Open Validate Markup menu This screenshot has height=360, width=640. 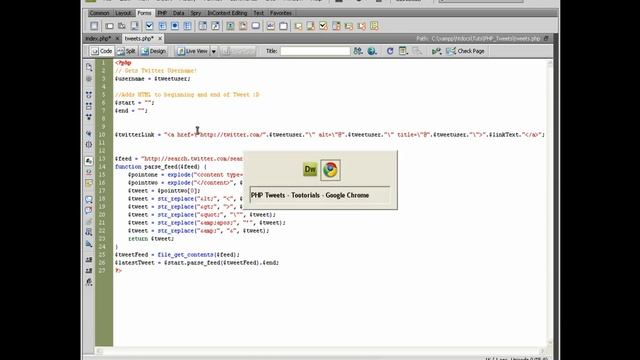[x=436, y=51]
